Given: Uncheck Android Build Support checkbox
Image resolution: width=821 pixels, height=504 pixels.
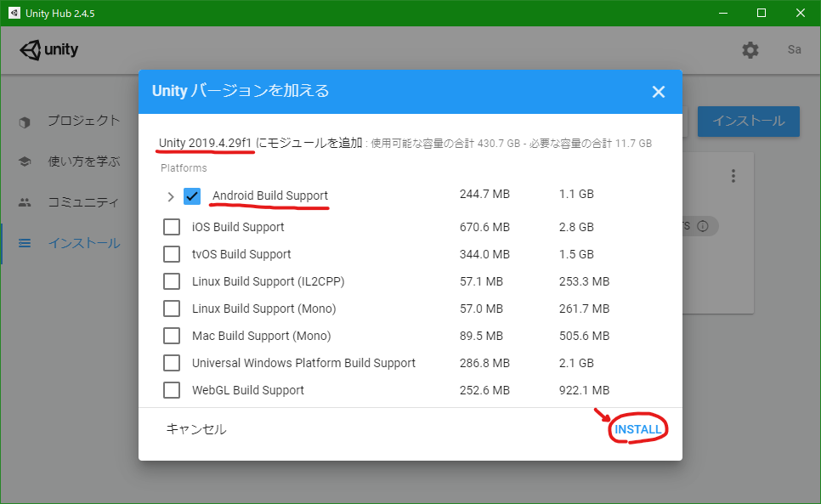Looking at the screenshot, I should pyautogui.click(x=192, y=196).
